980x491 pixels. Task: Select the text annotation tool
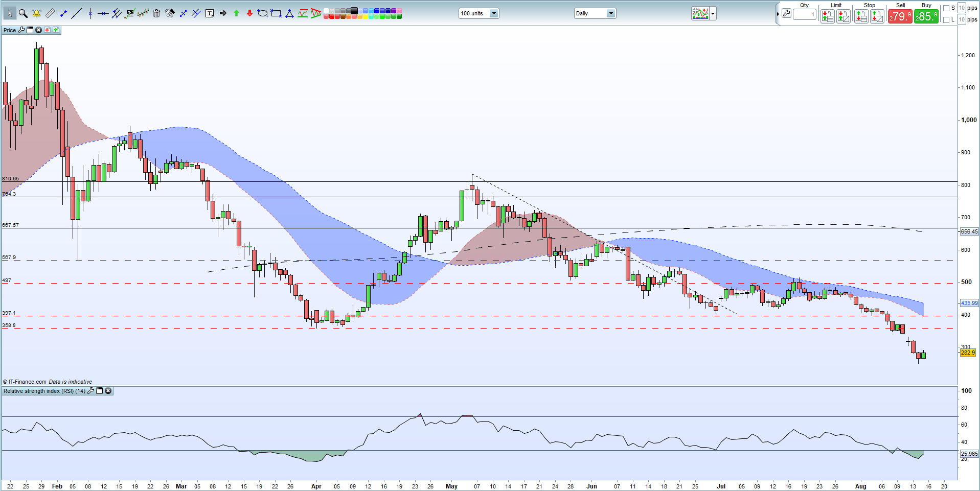(x=210, y=13)
